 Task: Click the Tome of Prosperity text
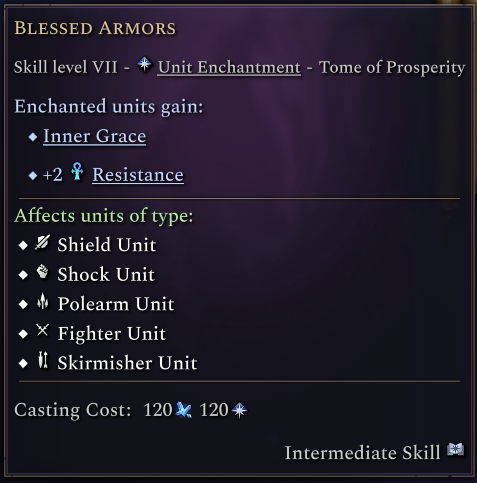point(392,68)
